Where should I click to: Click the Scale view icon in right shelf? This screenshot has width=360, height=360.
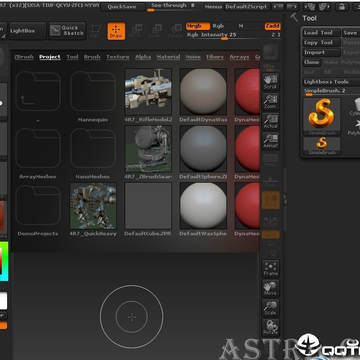[x=270, y=308]
